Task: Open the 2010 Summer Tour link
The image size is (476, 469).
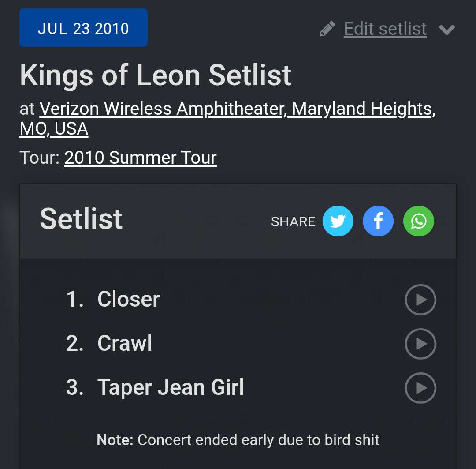Action: [141, 158]
